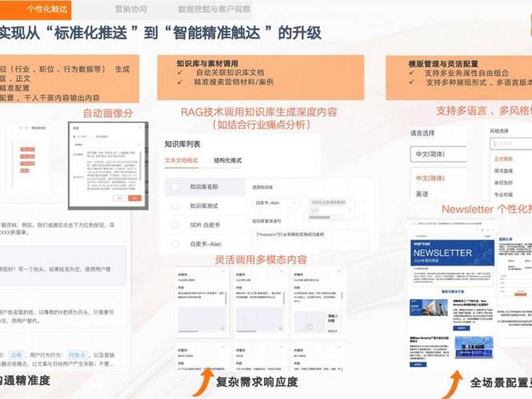Choose the orange 中文(简体) option in the language list
The height and width of the screenshot is (399, 532).
(x=430, y=178)
